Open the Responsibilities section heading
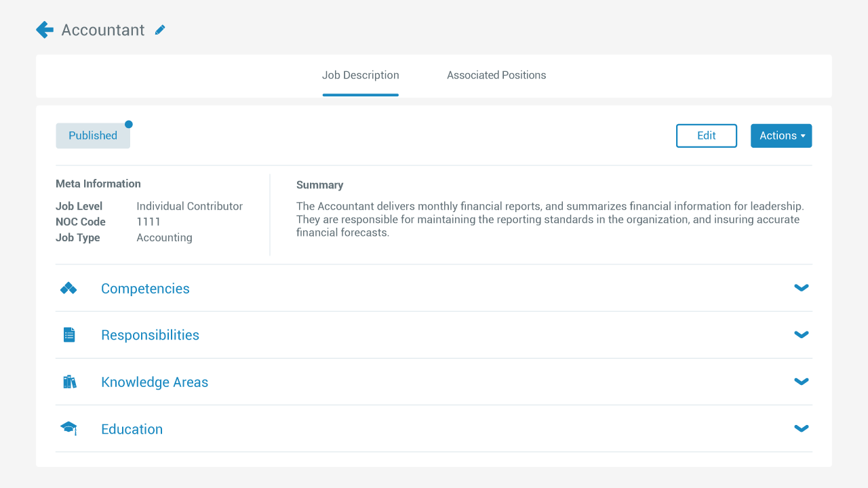Viewport: 868px width, 488px height. 150,335
